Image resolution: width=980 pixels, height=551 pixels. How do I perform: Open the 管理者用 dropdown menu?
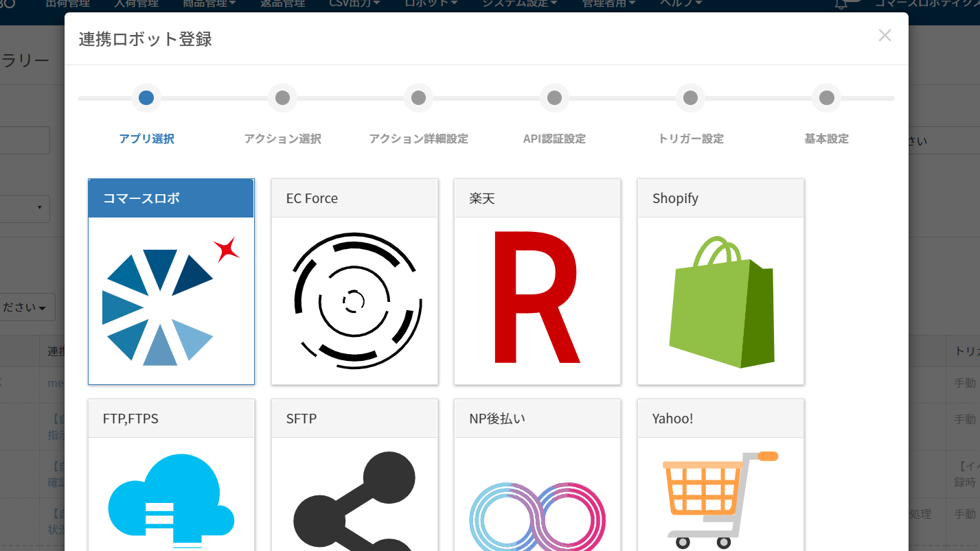(608, 3)
